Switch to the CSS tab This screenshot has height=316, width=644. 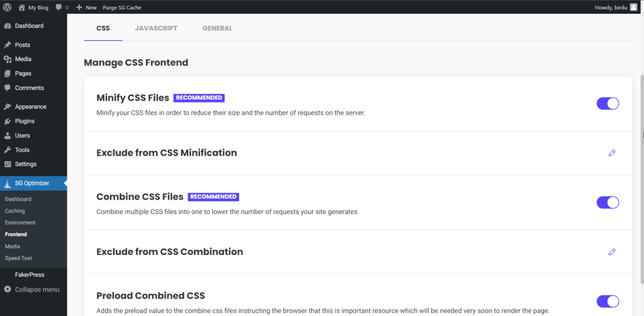pyautogui.click(x=103, y=28)
